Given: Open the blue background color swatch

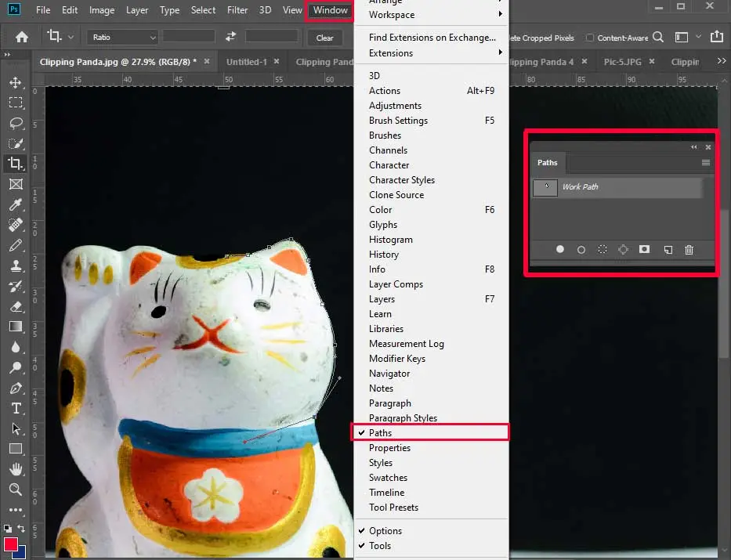Looking at the screenshot, I should tap(21, 554).
